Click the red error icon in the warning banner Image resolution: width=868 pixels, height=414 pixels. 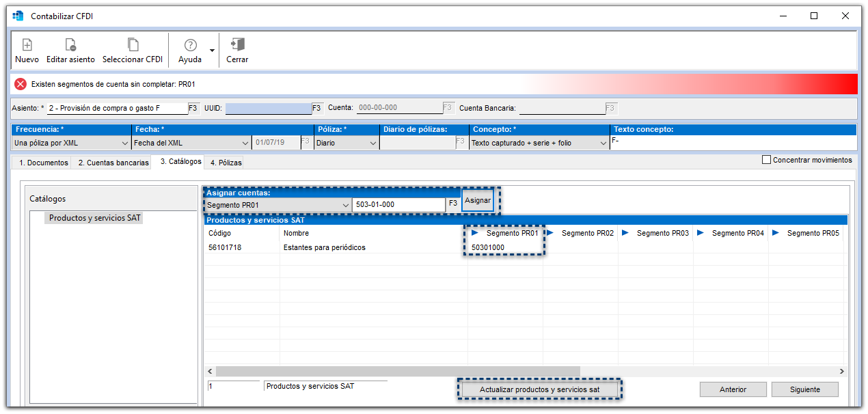click(18, 83)
